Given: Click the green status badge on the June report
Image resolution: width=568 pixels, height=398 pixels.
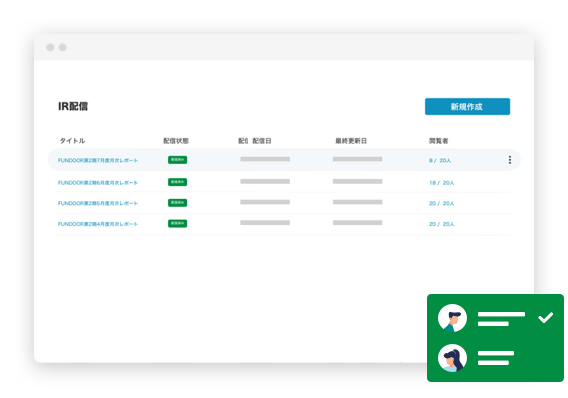Looking at the screenshot, I should point(178,182).
